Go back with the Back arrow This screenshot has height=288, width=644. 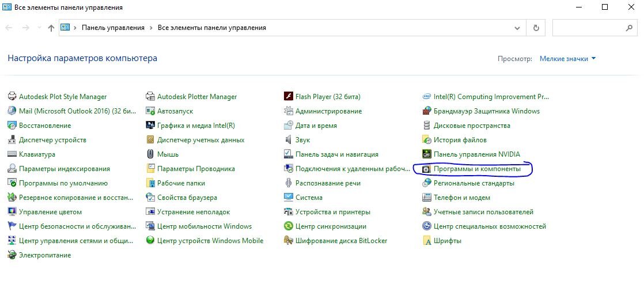(9, 28)
